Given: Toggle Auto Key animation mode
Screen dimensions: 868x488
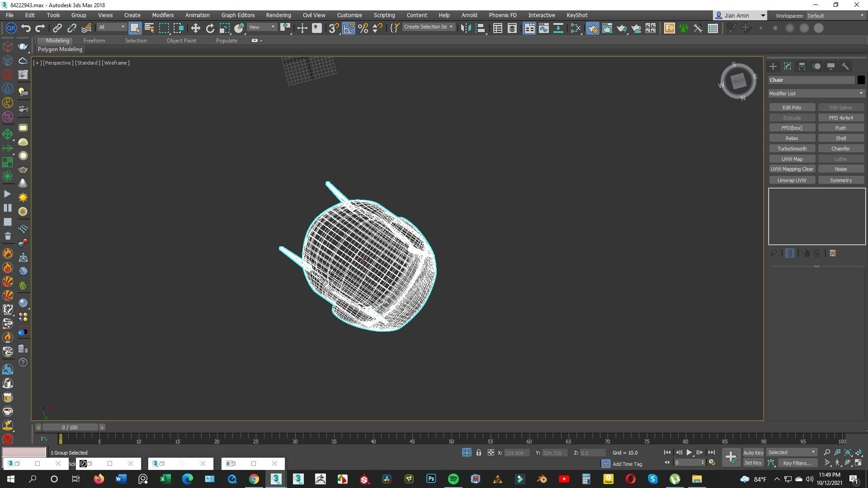Looking at the screenshot, I should tap(753, 452).
